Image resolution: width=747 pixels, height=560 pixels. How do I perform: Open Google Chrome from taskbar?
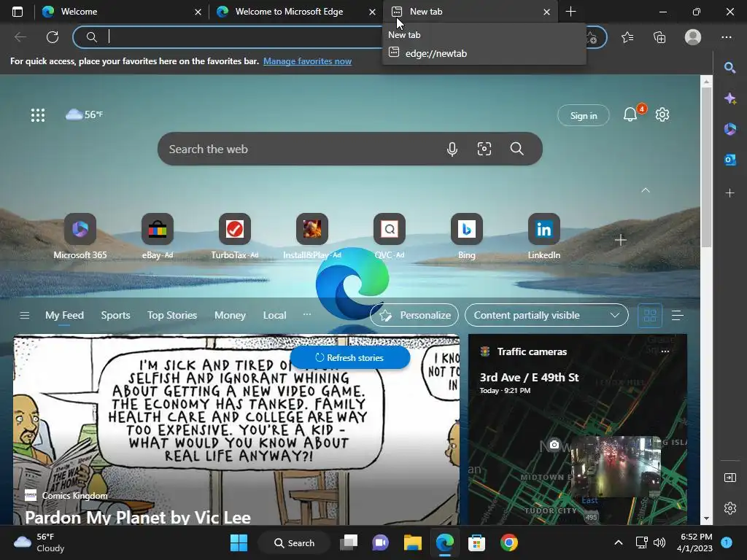(x=508, y=542)
